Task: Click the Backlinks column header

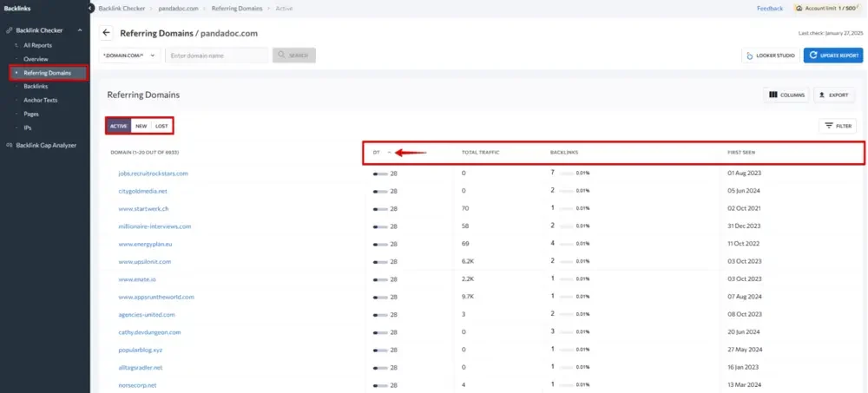Action: 564,152
